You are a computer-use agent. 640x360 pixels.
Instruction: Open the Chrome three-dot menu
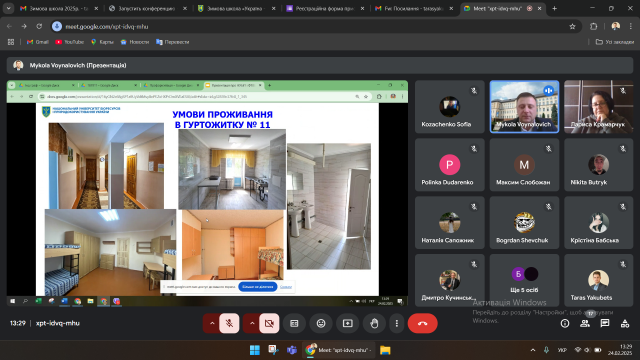click(x=631, y=27)
